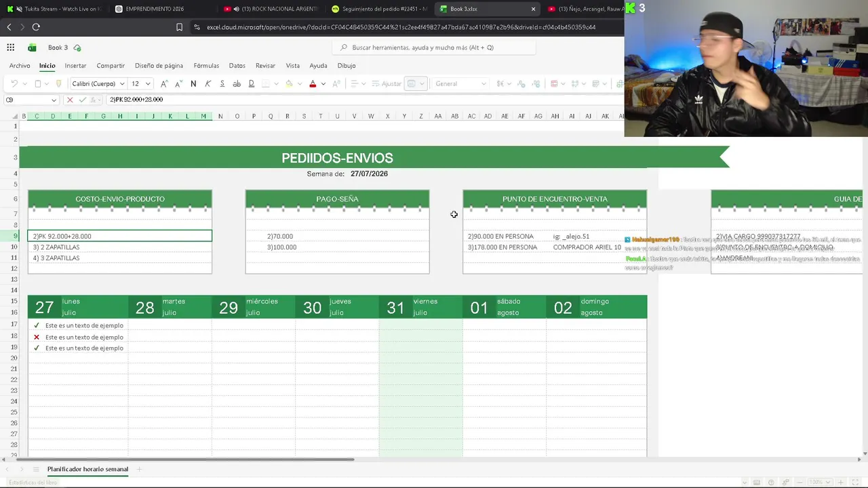Viewport: 868px width, 488px height.
Task: Click the conditional formatting icon
Action: [554, 84]
